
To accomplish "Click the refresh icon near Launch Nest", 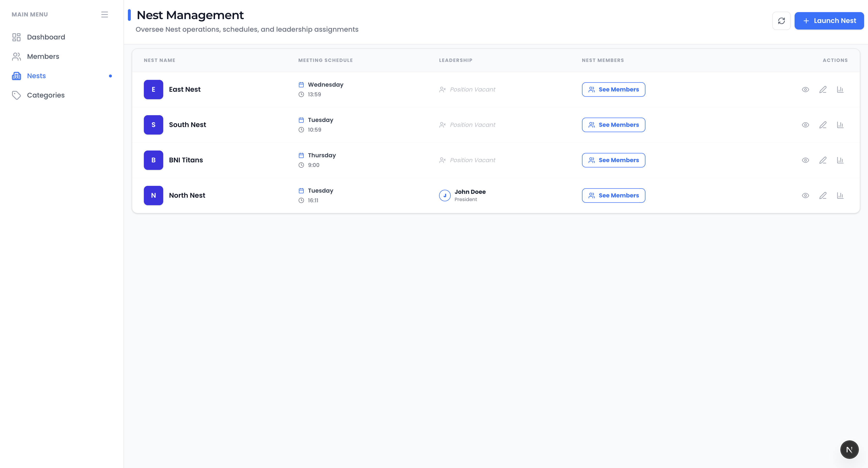I will (781, 21).
